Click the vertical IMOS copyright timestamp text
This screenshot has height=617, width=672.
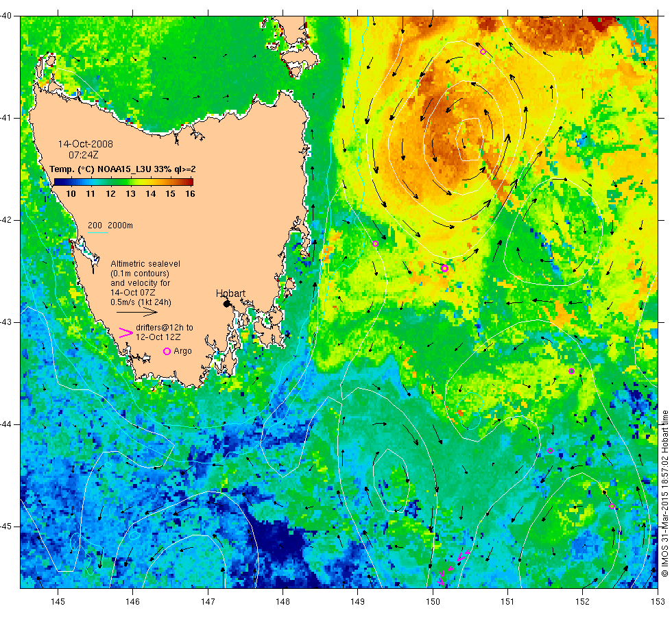click(x=664, y=494)
